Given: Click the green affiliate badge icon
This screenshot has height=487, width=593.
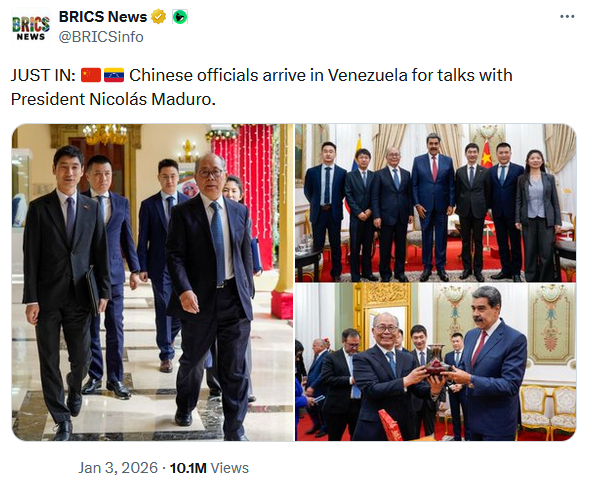Looking at the screenshot, I should tap(180, 17).
